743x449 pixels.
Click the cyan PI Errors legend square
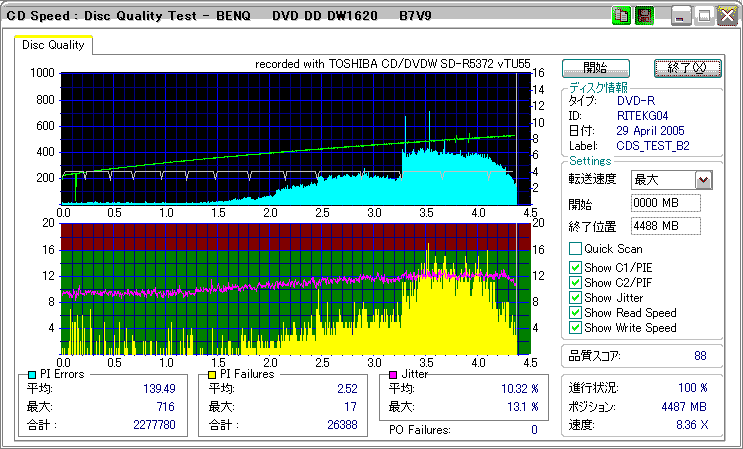tap(32, 374)
